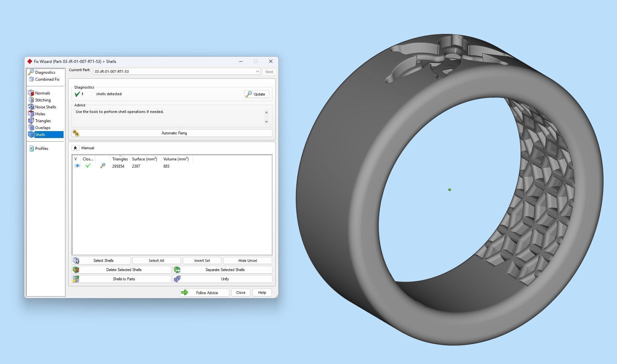The image size is (617, 364).
Task: Click the Stitching icon in sidebar
Action: coord(31,100)
